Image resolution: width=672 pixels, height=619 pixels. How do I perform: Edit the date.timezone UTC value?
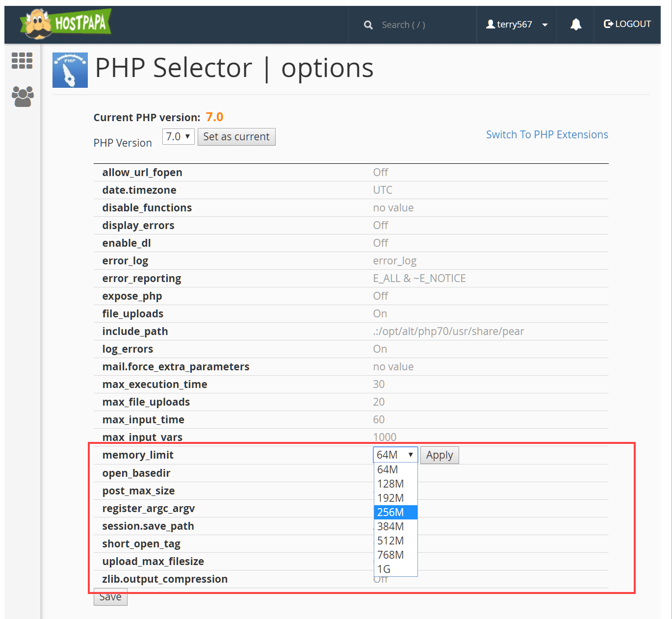click(383, 190)
